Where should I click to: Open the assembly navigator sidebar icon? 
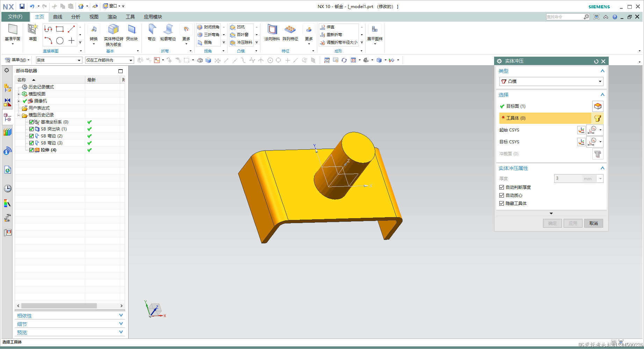tap(7, 88)
